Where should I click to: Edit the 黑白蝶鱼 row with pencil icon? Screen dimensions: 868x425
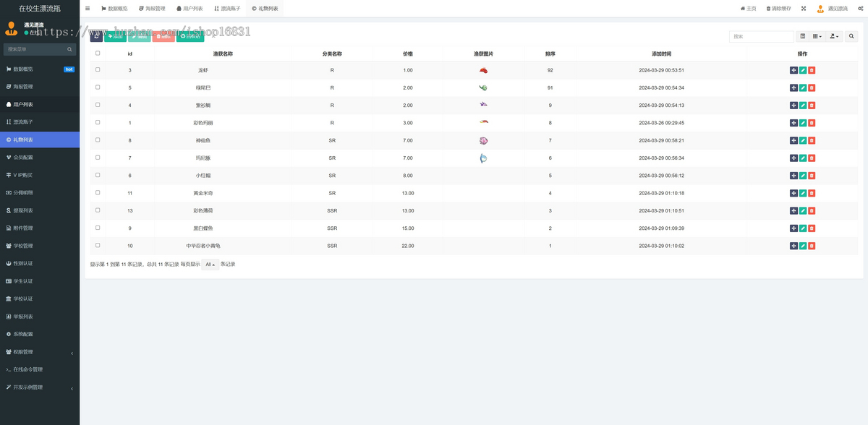click(803, 228)
